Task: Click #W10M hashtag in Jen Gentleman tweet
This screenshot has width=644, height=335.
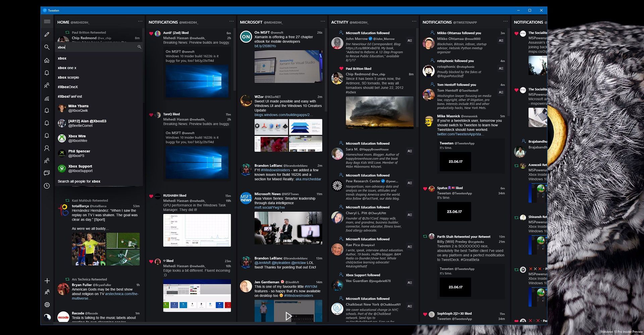Action: click(311, 286)
